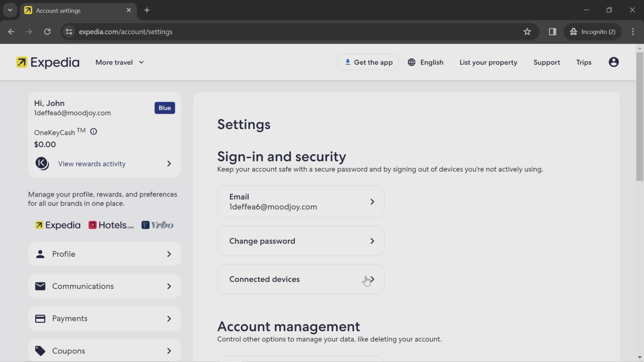Open a new browser tab
Image resolution: width=644 pixels, height=362 pixels.
pyautogui.click(x=147, y=10)
